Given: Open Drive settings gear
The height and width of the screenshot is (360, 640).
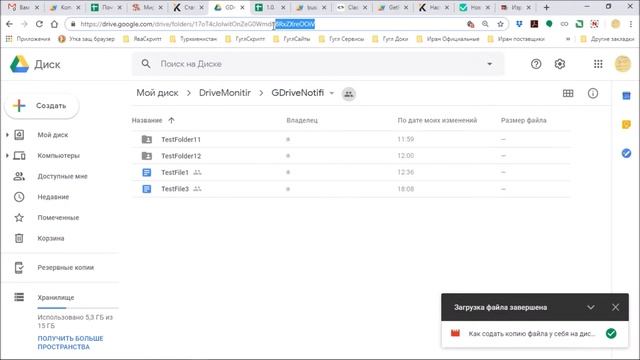Looking at the screenshot, I should (x=560, y=64).
